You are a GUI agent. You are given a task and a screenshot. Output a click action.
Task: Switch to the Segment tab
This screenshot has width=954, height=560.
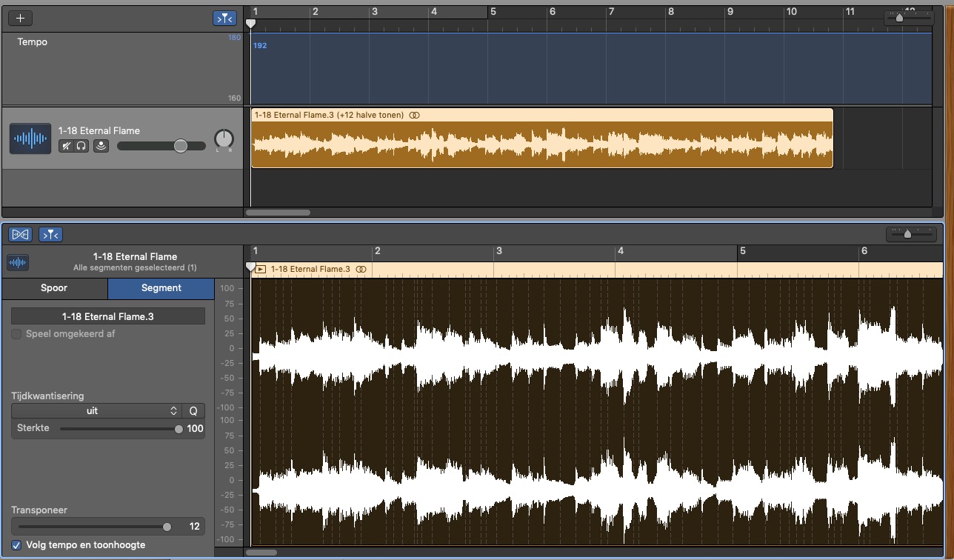(x=161, y=288)
